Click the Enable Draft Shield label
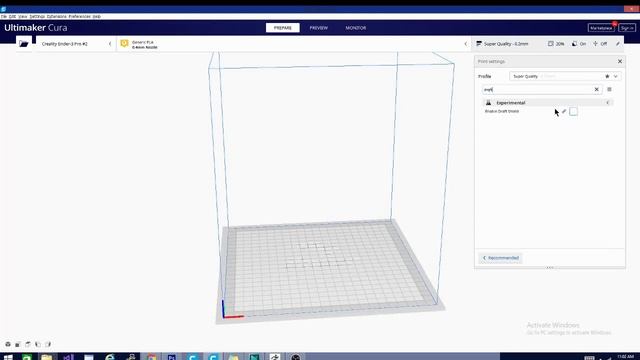Image resolution: width=640 pixels, height=360 pixels. 502,111
